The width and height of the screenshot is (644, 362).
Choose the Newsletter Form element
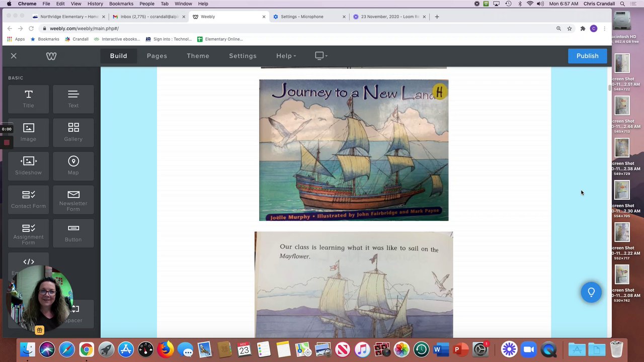click(73, 199)
